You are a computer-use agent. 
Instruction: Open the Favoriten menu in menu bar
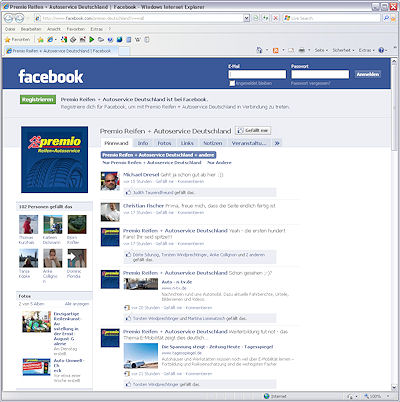pos(76,29)
